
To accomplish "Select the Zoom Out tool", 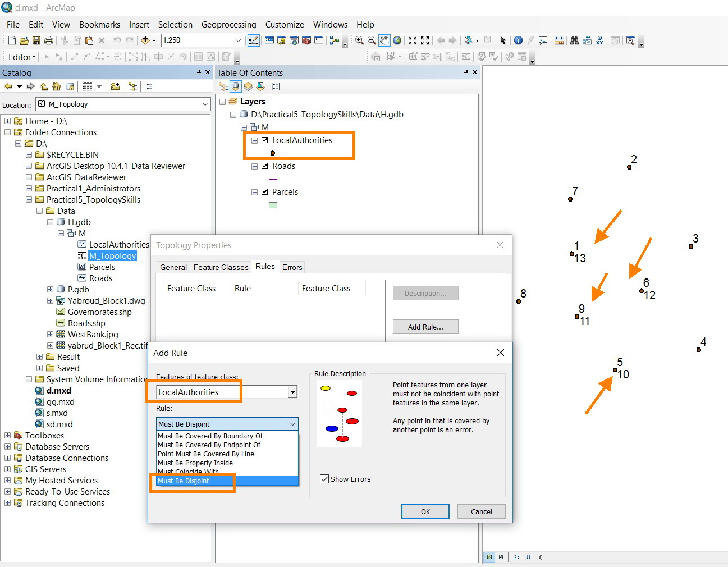I will click(372, 40).
